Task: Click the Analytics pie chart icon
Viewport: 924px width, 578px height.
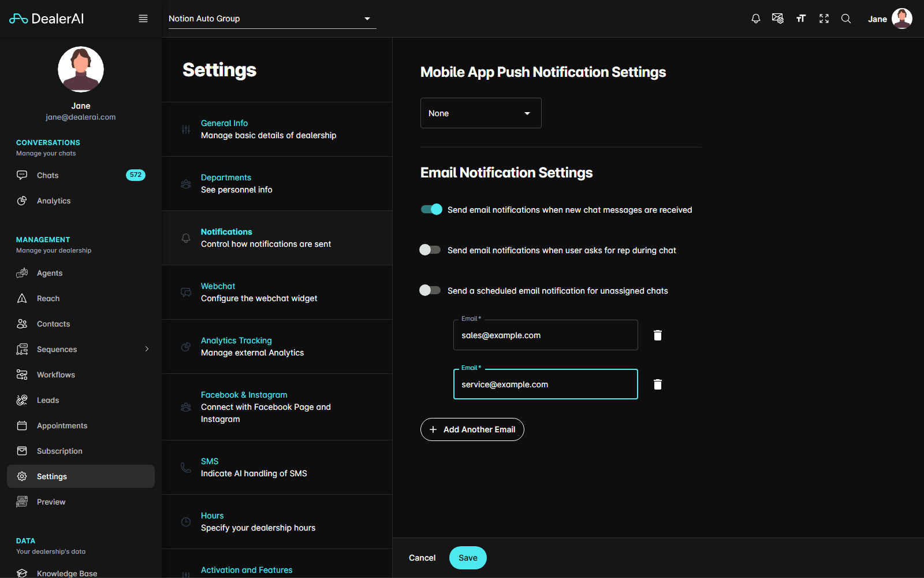Action: tap(22, 201)
